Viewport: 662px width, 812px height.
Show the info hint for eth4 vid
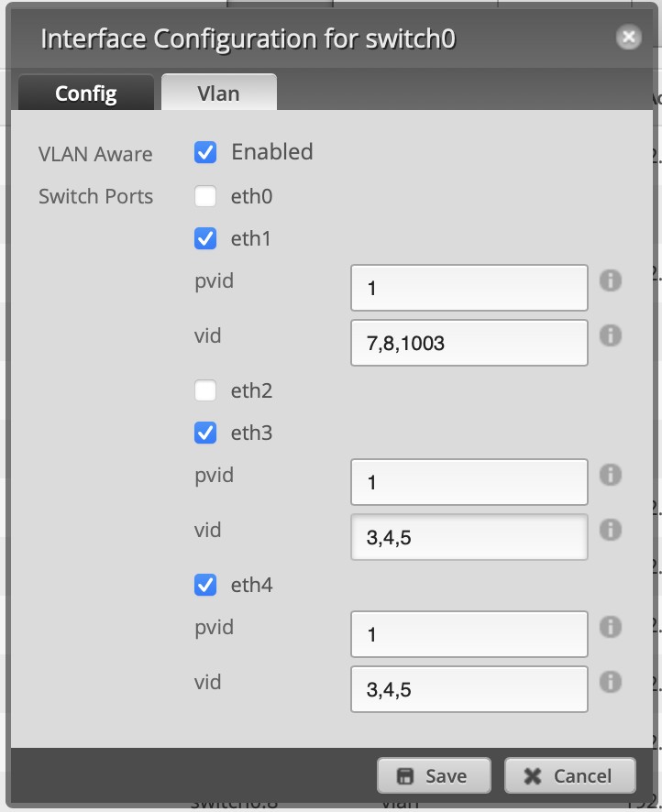tap(611, 682)
